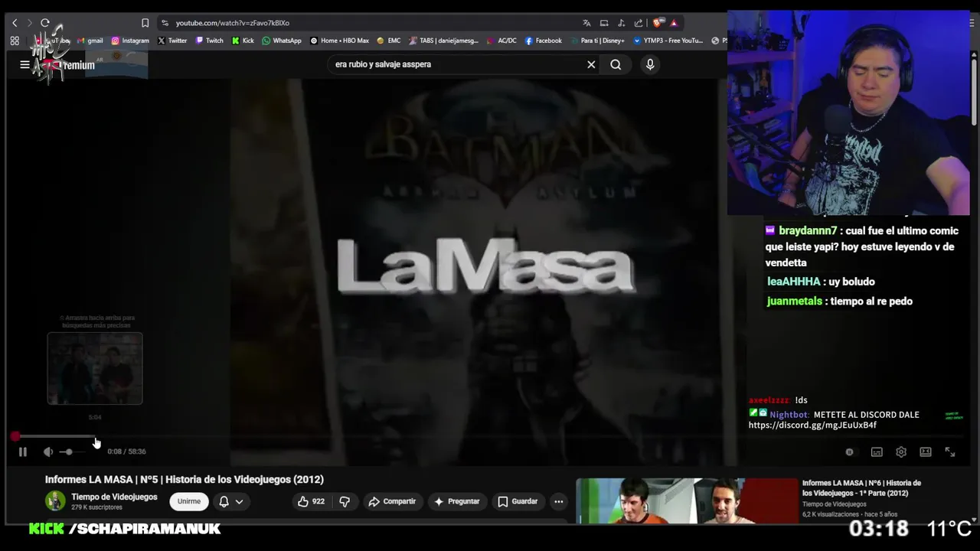Expand notification bell dropdown
The image size is (980, 551).
click(231, 501)
